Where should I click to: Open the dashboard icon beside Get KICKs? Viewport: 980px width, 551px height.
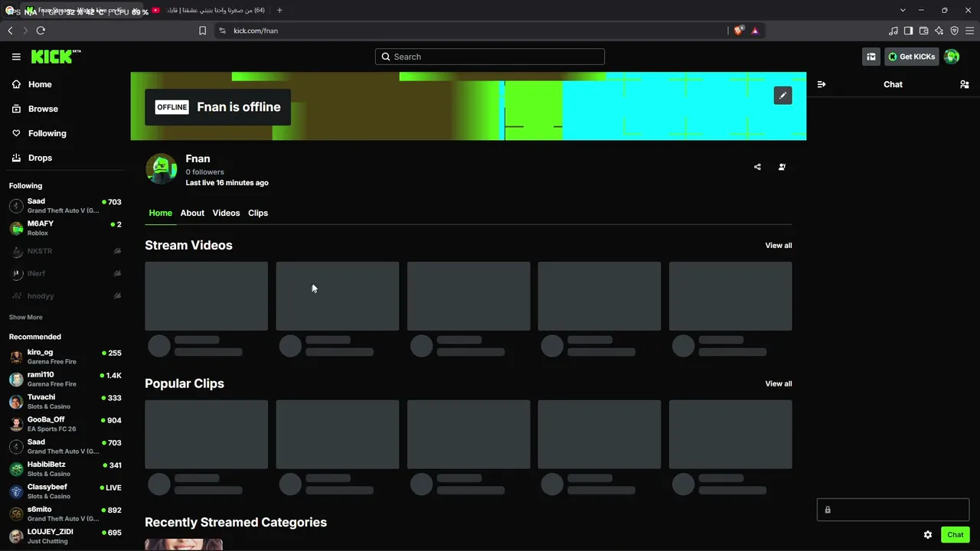coord(871,57)
